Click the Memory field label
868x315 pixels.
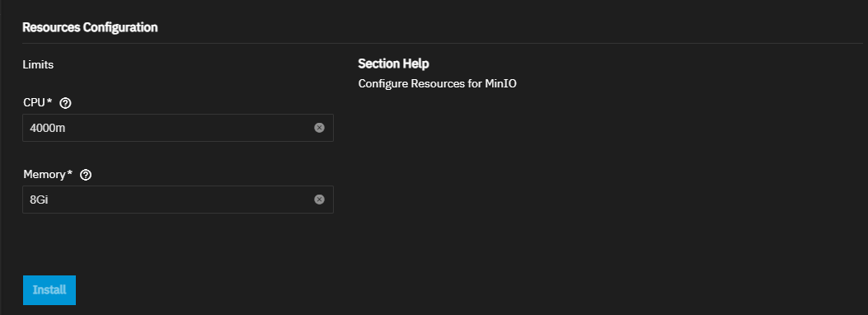(x=45, y=175)
